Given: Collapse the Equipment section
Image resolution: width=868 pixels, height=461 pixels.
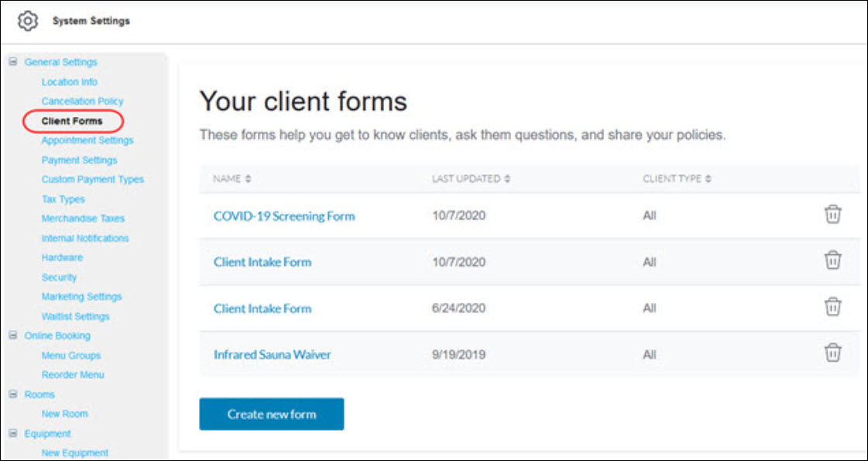Looking at the screenshot, I should [x=12, y=433].
